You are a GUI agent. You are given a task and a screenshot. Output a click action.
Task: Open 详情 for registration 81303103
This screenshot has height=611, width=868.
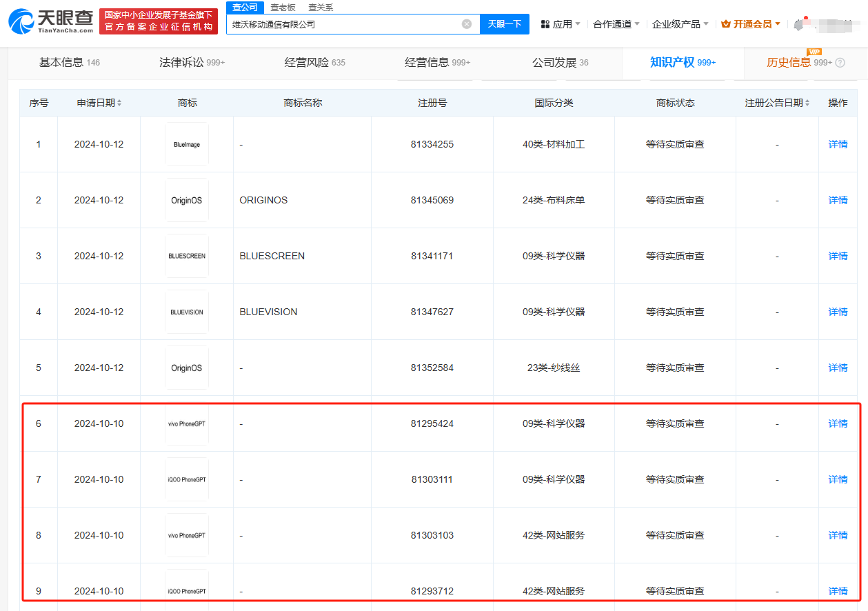point(838,535)
